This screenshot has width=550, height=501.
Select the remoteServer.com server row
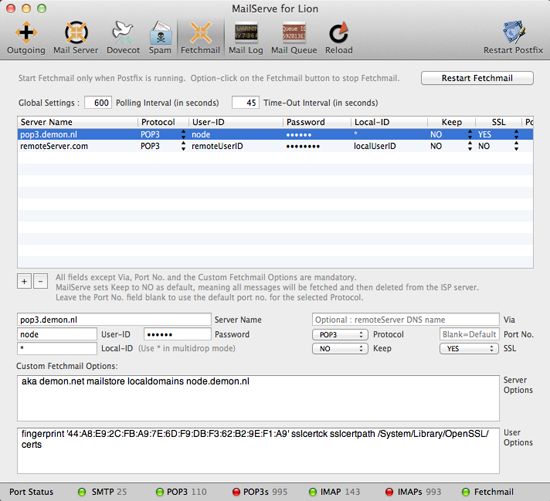275,146
